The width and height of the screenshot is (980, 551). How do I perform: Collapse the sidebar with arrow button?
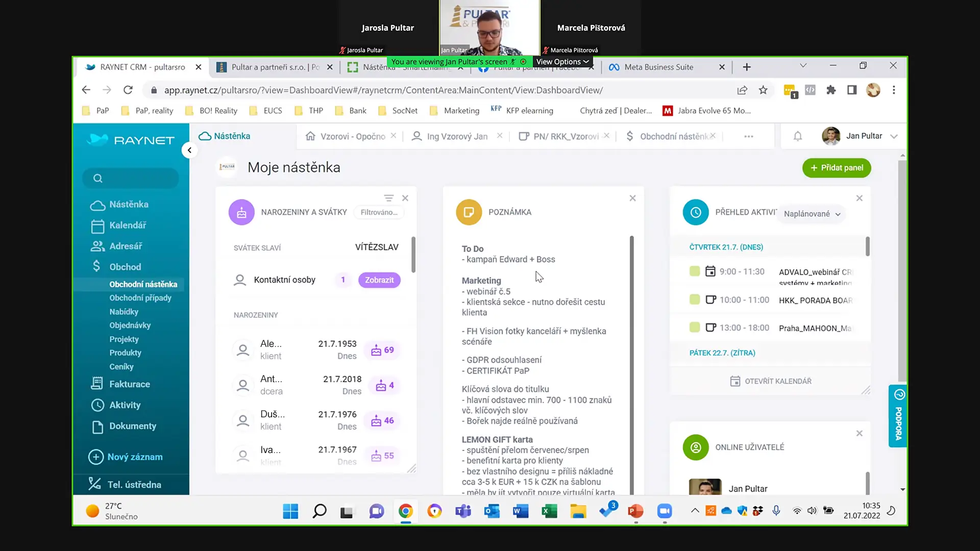point(189,150)
